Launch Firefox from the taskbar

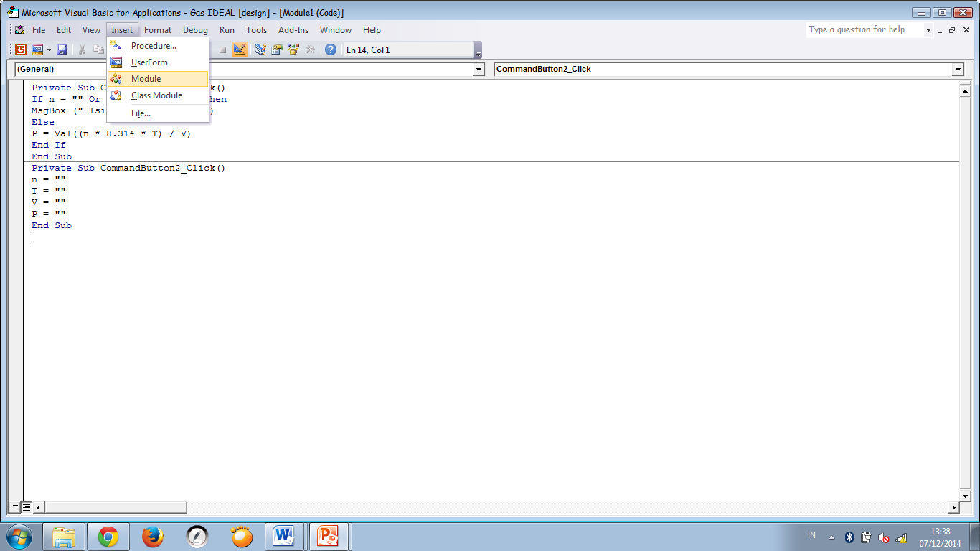pyautogui.click(x=153, y=537)
